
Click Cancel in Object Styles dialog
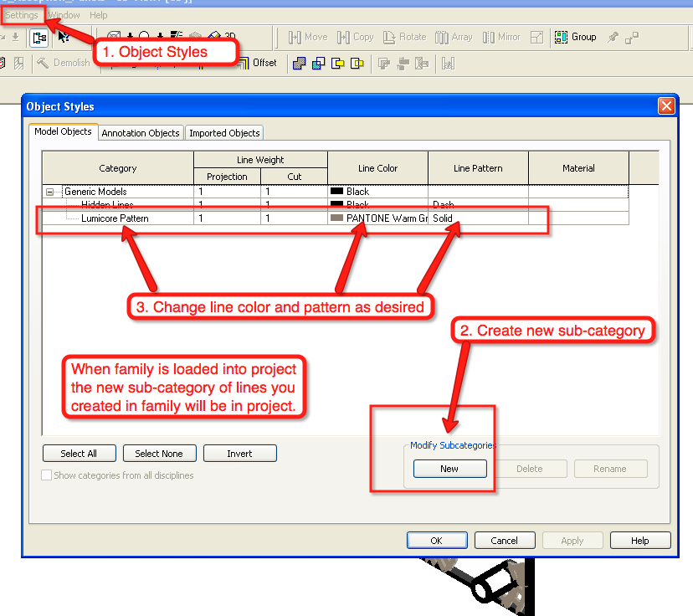click(505, 541)
